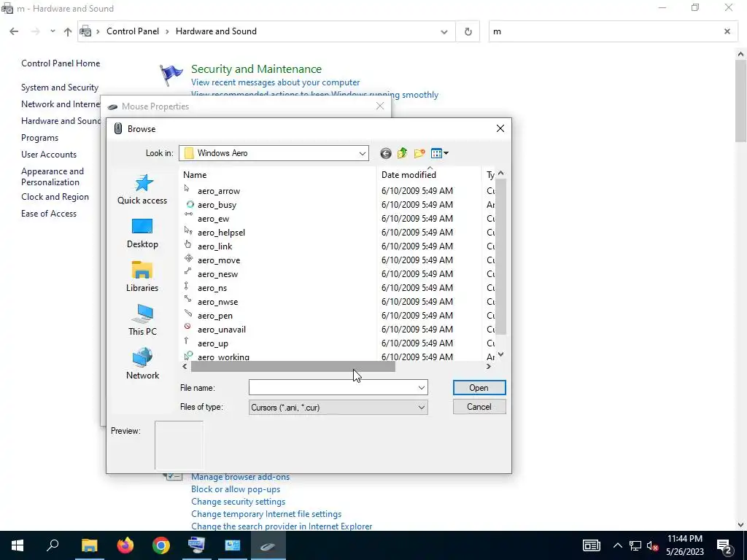Open recent locations dropdown in Control Panel

[53, 31]
